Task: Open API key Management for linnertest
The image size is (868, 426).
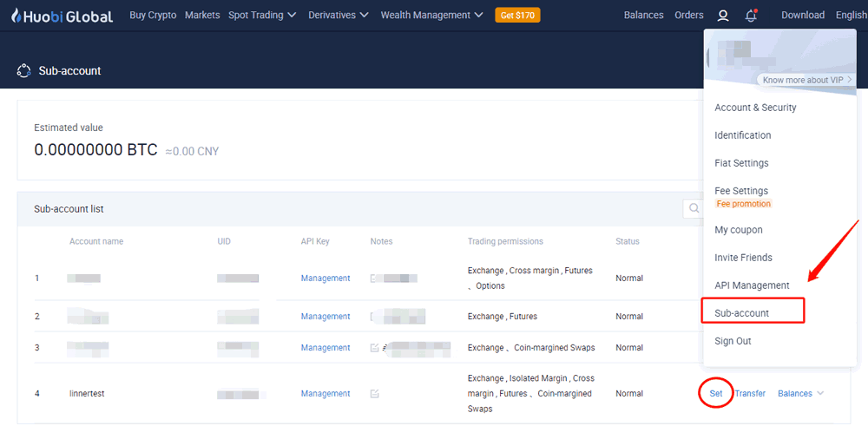Action: pos(325,393)
